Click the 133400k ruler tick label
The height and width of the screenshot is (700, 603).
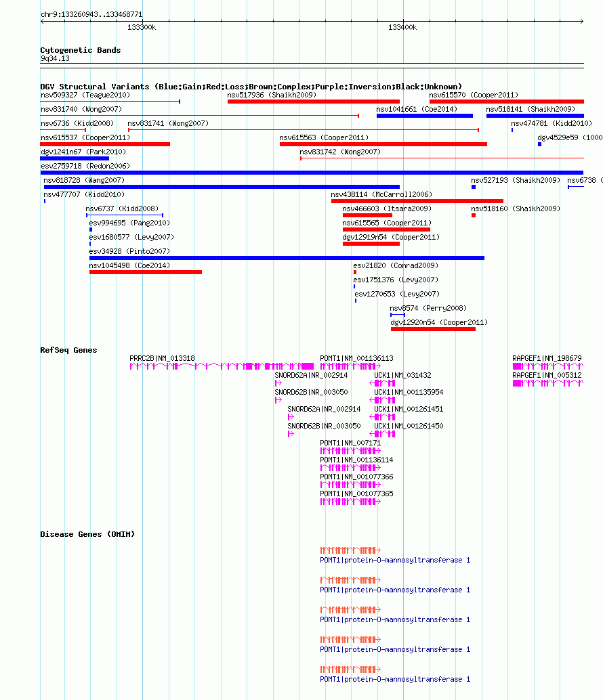click(402, 28)
